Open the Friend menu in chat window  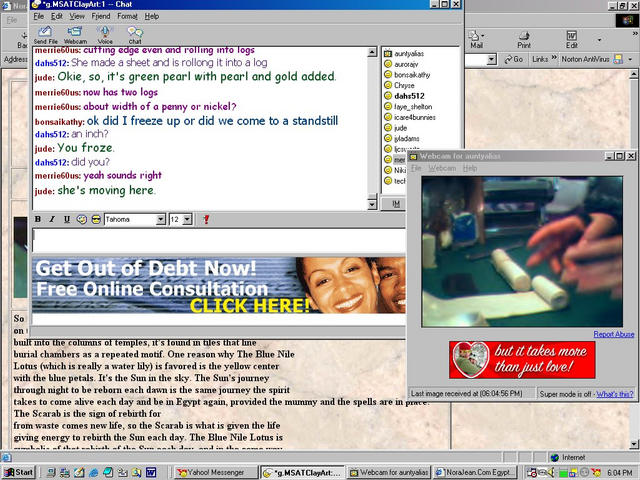tap(101, 16)
